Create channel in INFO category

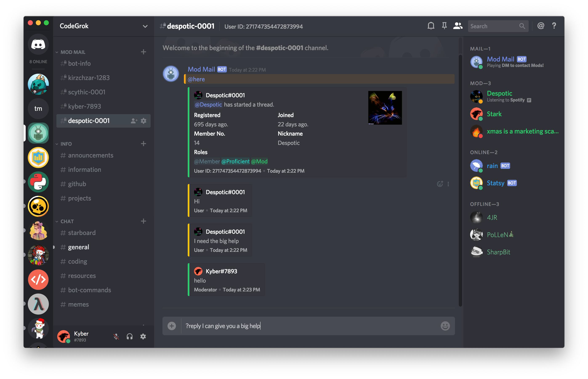click(x=143, y=144)
